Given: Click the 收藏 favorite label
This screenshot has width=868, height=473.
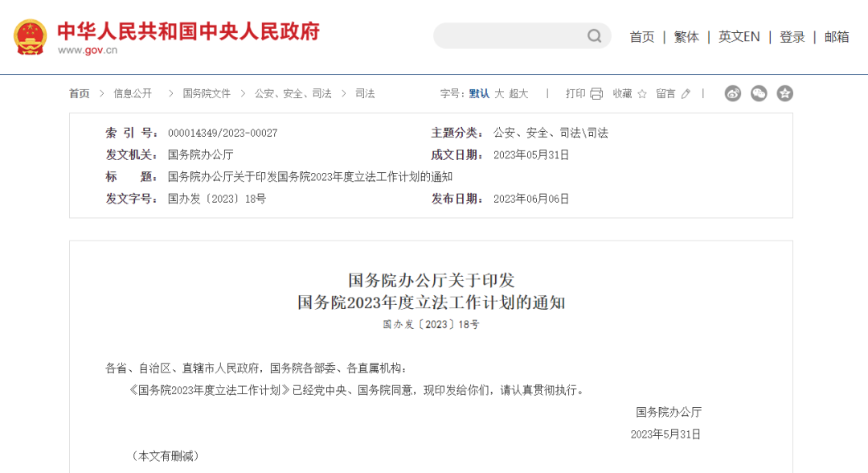Looking at the screenshot, I should coord(623,93).
